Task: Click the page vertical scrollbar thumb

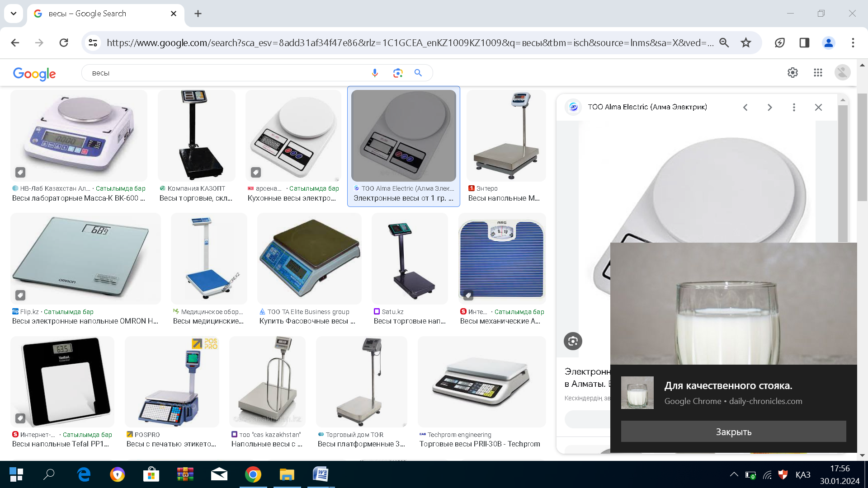Action: (x=862, y=147)
